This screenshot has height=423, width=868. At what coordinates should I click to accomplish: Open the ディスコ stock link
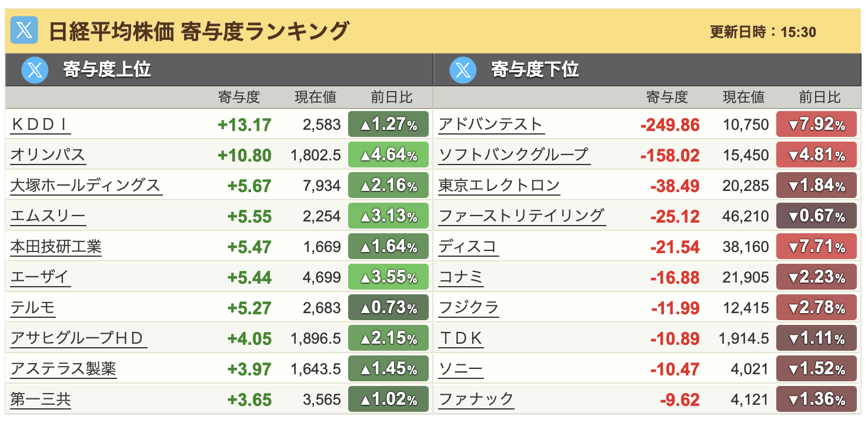coord(468,247)
